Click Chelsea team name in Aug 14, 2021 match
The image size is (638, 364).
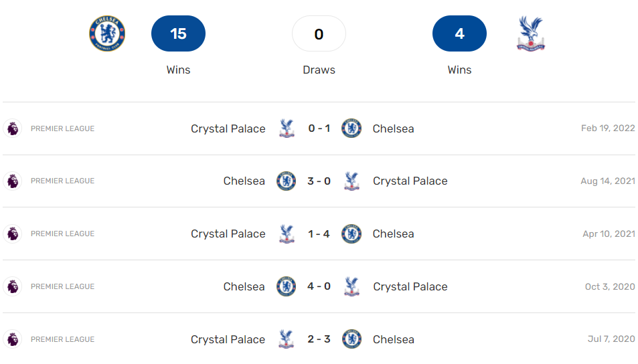pos(244,181)
